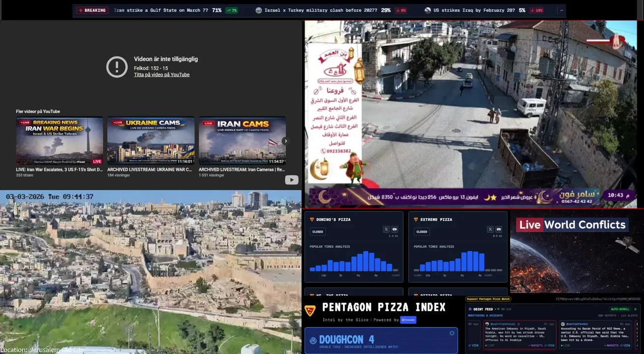Viewport: 644px width, 354px height.
Task: Click the Pentagon Pizza Index logo icon
Action: (310, 311)
